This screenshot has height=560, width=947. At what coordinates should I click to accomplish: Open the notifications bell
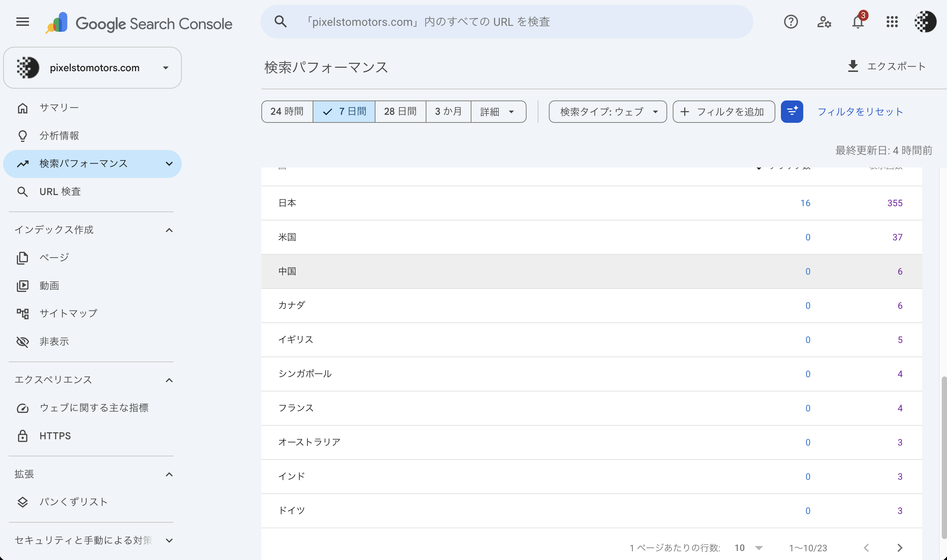(858, 22)
